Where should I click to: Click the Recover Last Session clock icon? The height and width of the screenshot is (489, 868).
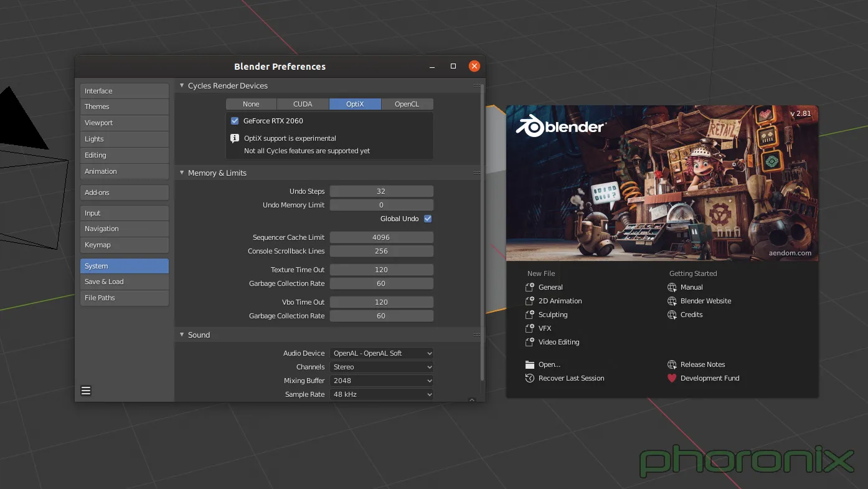coord(530,378)
